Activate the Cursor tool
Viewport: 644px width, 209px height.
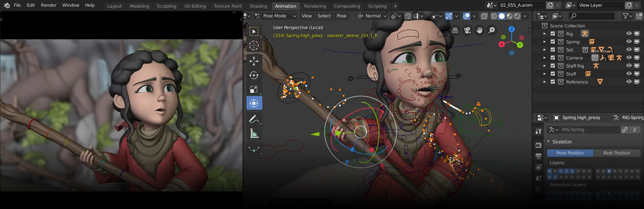pos(254,46)
